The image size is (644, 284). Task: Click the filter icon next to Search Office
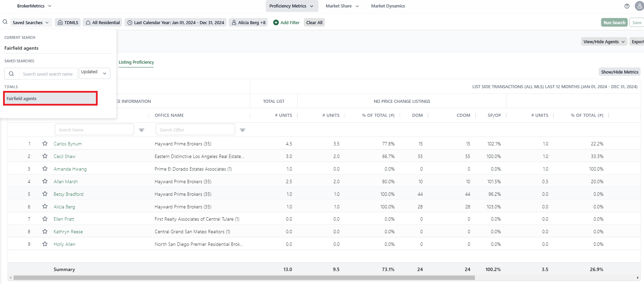point(243,130)
